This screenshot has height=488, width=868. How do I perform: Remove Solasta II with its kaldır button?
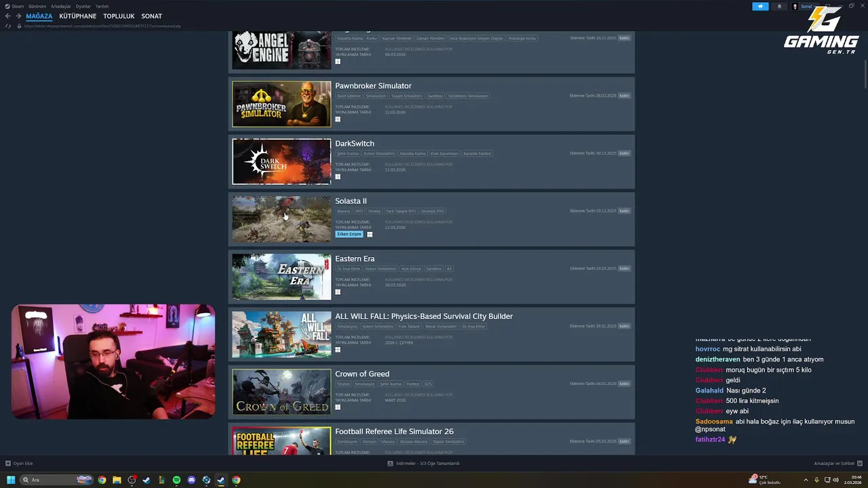point(625,211)
